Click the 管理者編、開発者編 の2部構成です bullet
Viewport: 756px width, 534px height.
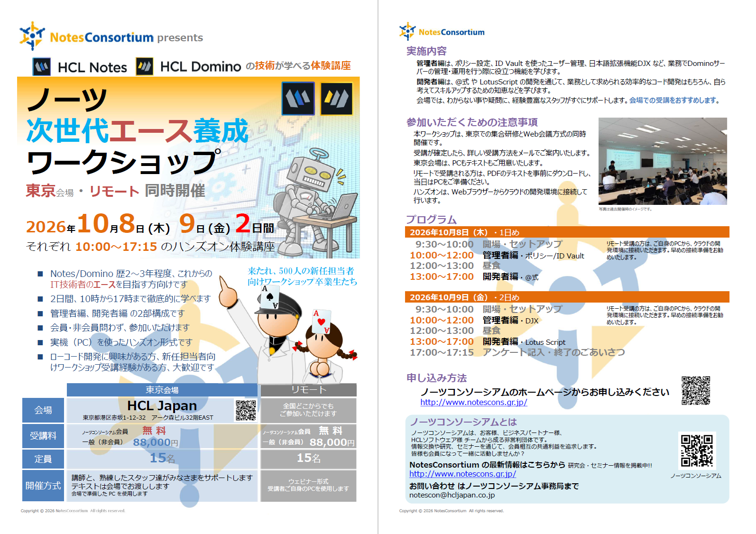(117, 313)
